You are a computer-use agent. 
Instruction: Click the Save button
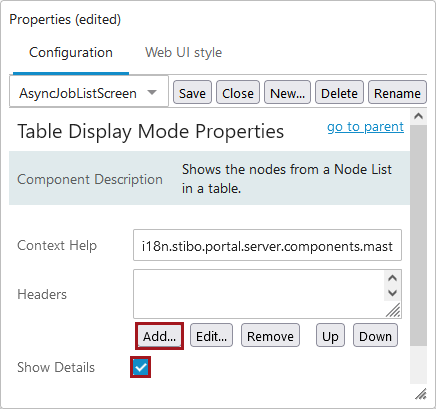(x=192, y=92)
